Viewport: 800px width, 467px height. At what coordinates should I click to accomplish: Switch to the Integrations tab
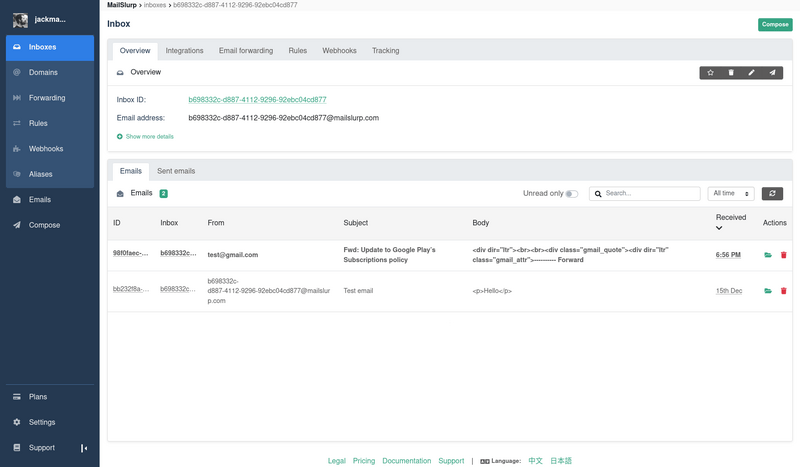[x=184, y=51]
